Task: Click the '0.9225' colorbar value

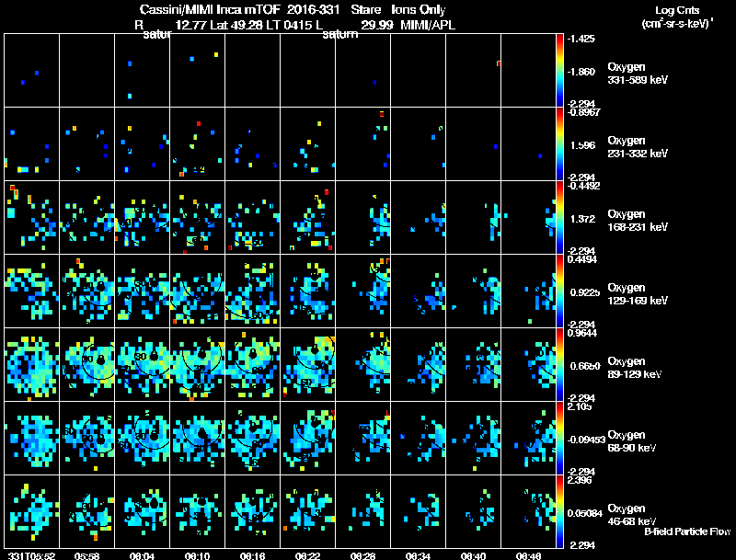Action: tap(585, 292)
